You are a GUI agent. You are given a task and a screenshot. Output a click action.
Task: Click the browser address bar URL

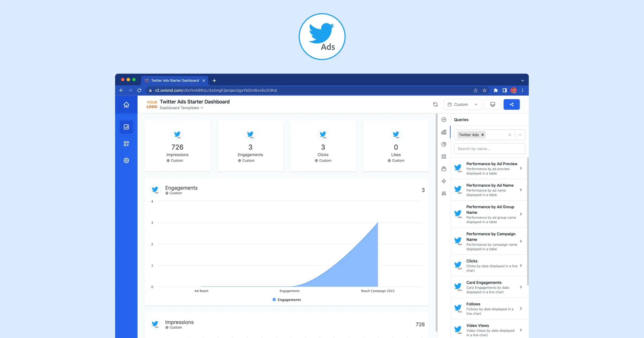pos(216,90)
